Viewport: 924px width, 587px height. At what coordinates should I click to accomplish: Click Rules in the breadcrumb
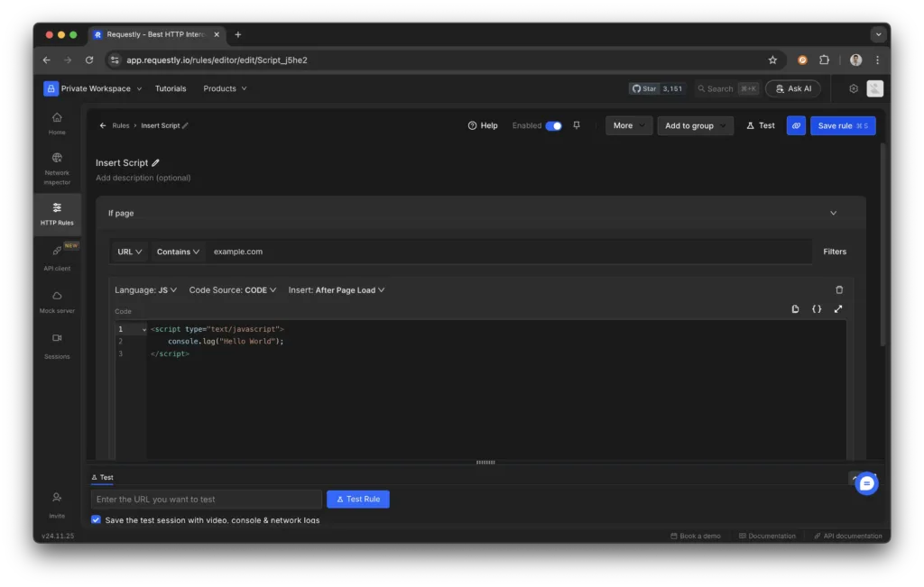121,125
